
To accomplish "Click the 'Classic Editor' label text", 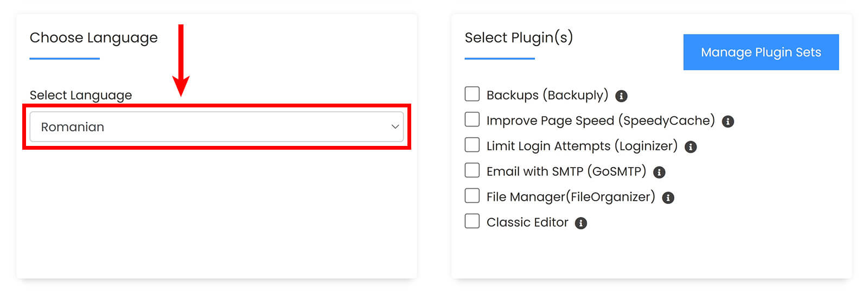I will pyautogui.click(x=527, y=222).
